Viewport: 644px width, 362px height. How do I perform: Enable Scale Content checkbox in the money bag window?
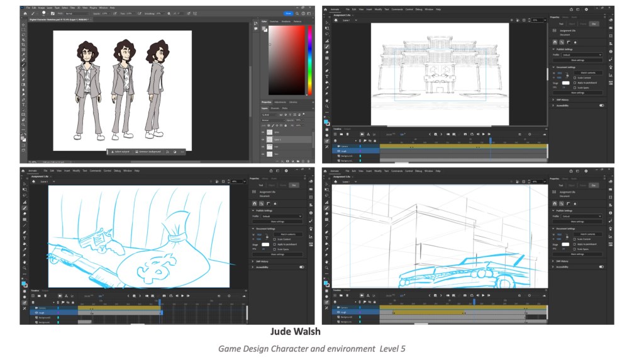(x=274, y=239)
